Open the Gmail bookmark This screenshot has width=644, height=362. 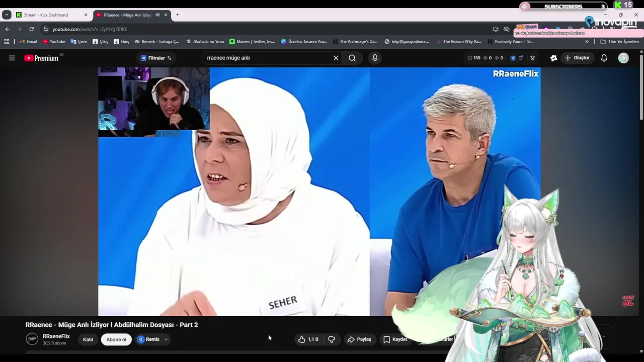[x=28, y=42]
